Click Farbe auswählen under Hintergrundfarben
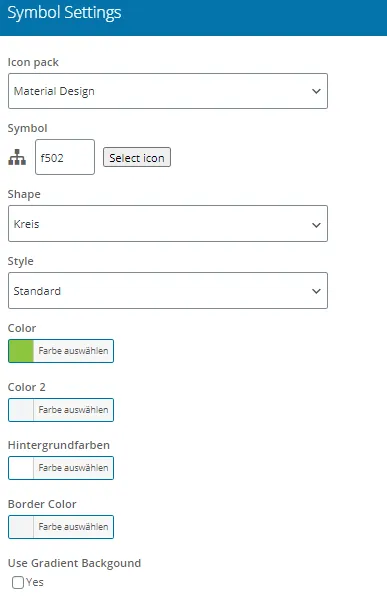Screen dimensions: 387x600 73,468
